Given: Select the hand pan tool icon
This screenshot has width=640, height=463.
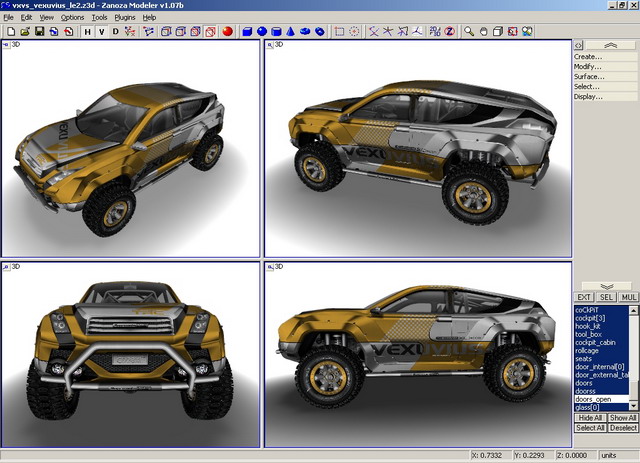Looking at the screenshot, I should pos(482,32).
